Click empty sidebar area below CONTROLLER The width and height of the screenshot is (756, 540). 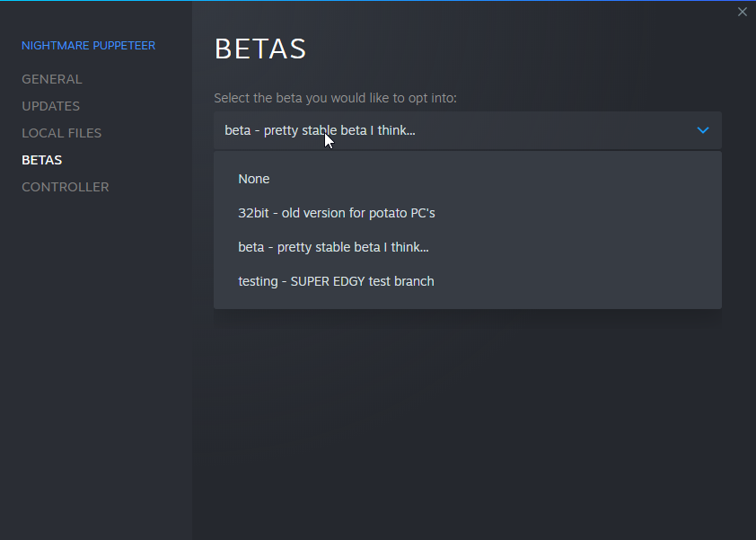[95, 362]
